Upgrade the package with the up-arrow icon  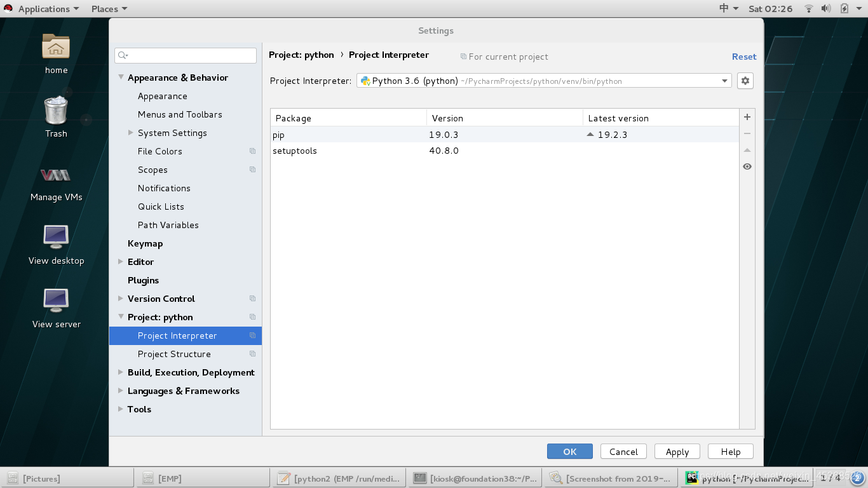pos(747,150)
